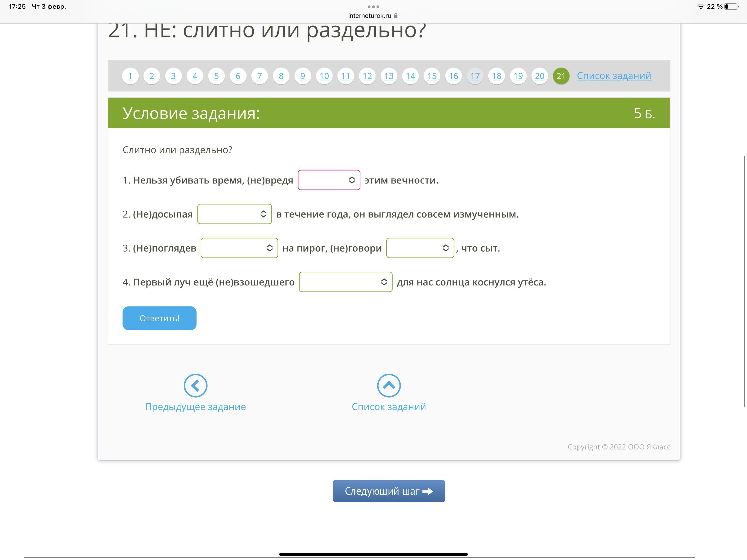Expand the dropdown after (Не)поглядев

(x=239, y=248)
